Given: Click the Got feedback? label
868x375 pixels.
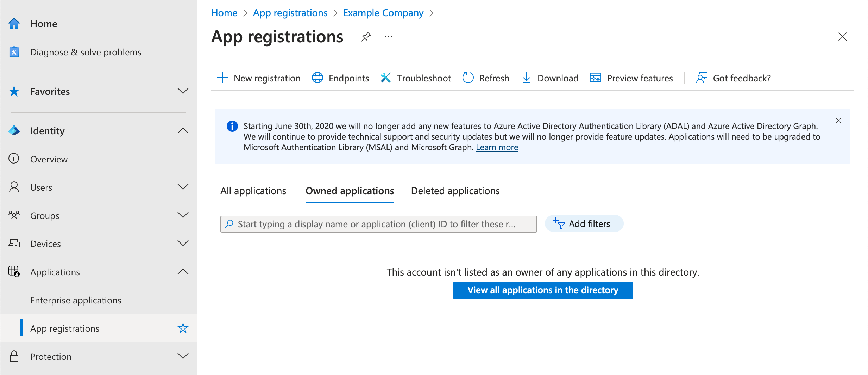Looking at the screenshot, I should tap(742, 78).
